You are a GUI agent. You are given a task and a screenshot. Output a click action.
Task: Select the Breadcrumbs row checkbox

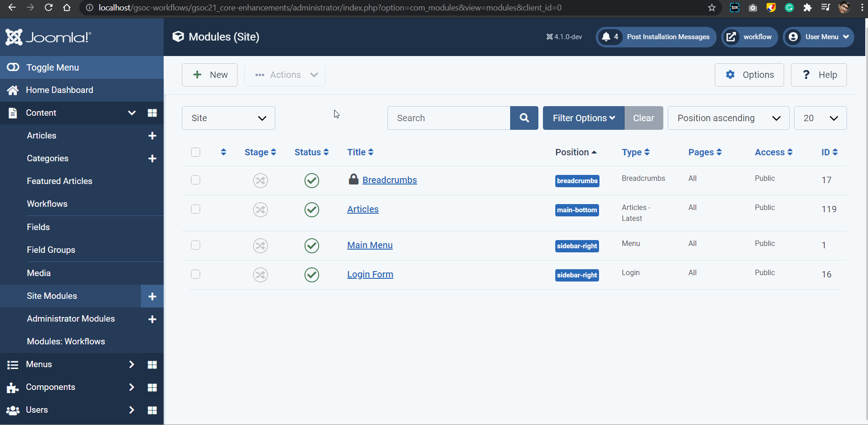[196, 180]
